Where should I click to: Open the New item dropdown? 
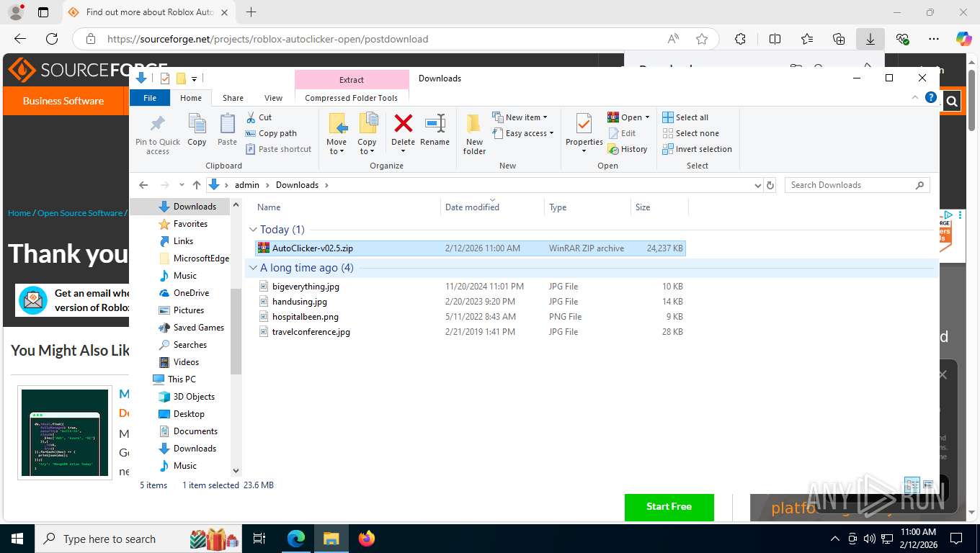pyautogui.click(x=520, y=117)
